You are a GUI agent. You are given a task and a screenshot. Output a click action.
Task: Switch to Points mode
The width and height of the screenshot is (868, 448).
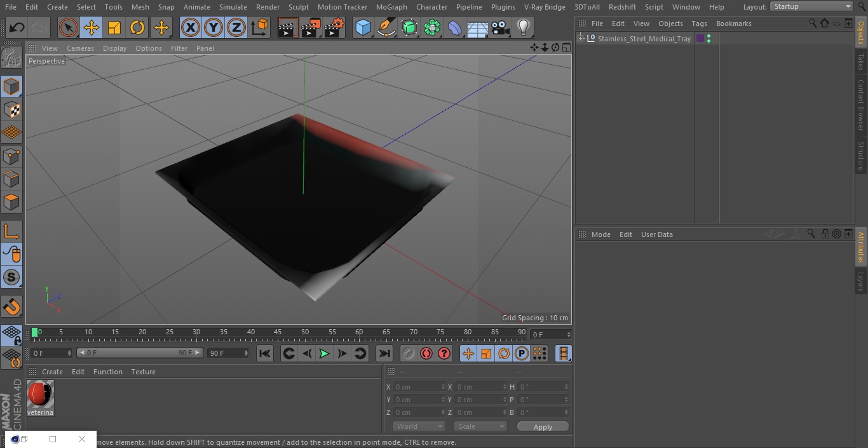tap(11, 156)
